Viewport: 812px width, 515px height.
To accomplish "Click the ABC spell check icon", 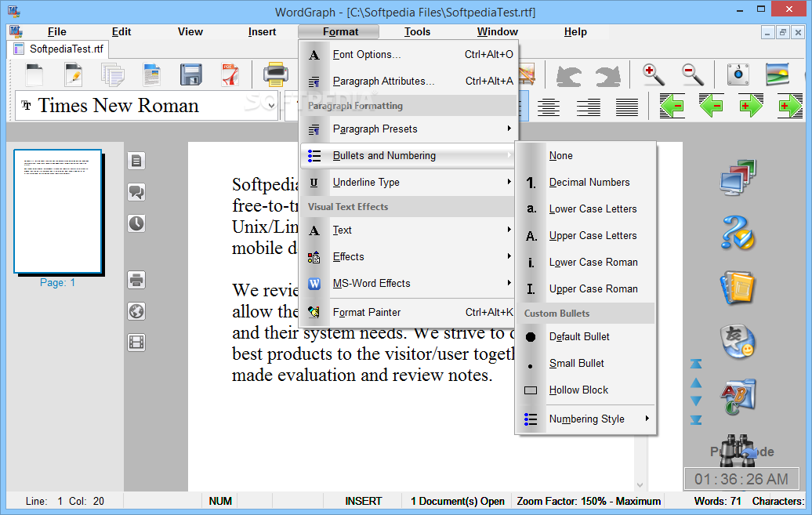I will click(738, 397).
